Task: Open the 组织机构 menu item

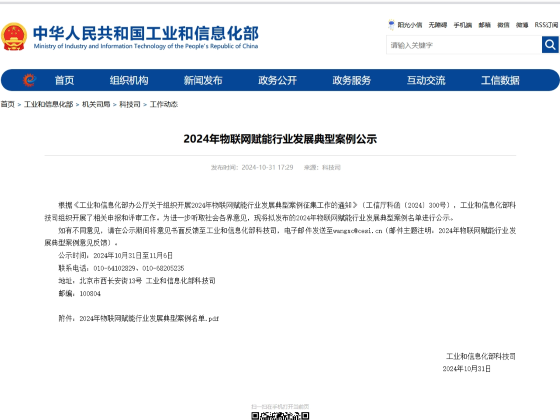Action: 129,80
